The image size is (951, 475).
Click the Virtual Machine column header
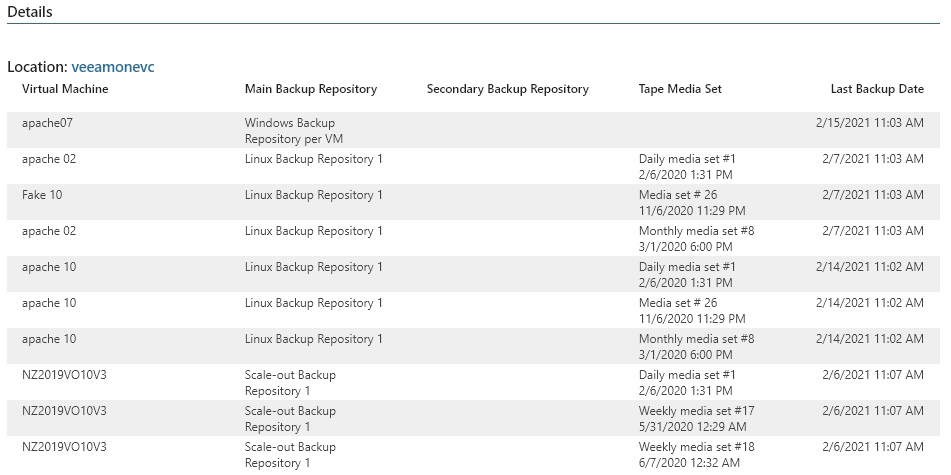(x=65, y=89)
